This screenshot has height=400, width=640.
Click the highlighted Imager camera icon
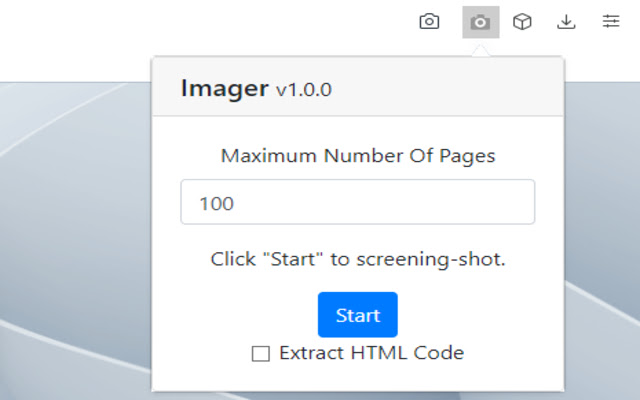point(481,21)
